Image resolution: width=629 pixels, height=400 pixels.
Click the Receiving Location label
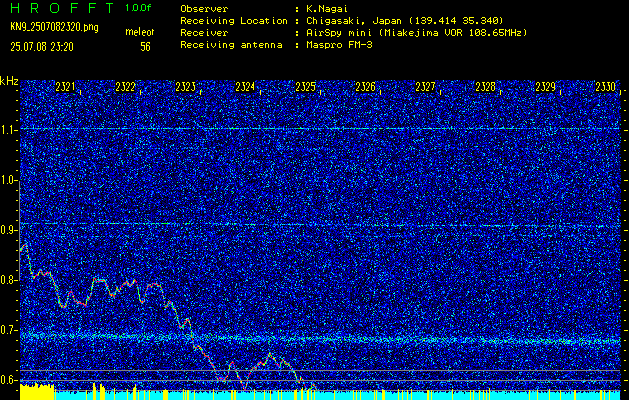(x=234, y=20)
